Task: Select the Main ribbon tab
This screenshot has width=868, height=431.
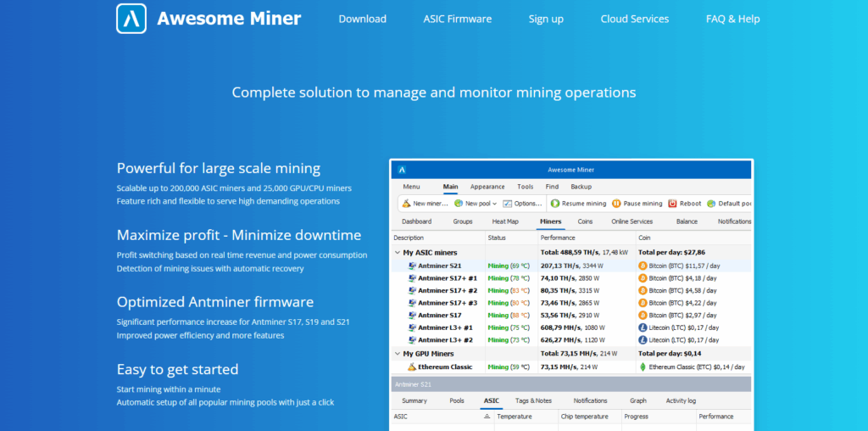Action: tap(451, 187)
